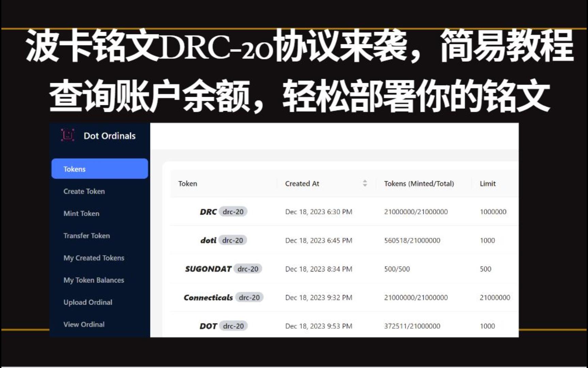The width and height of the screenshot is (588, 368).
Task: Click the 560518/21000000 minted value
Action: (412, 241)
